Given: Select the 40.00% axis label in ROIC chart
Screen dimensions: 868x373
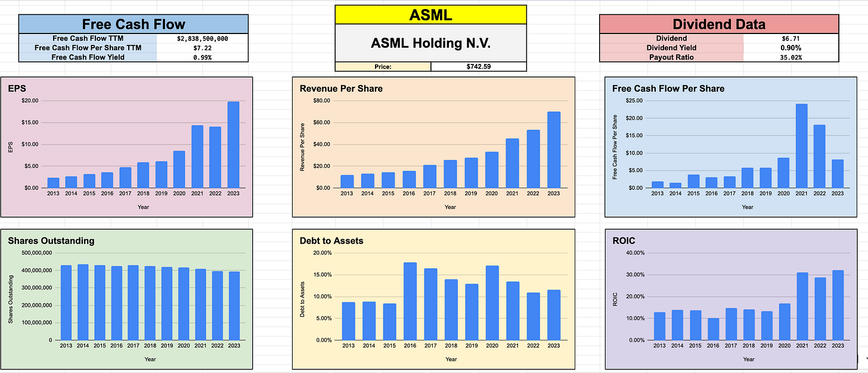Looking at the screenshot, I should pos(634,253).
